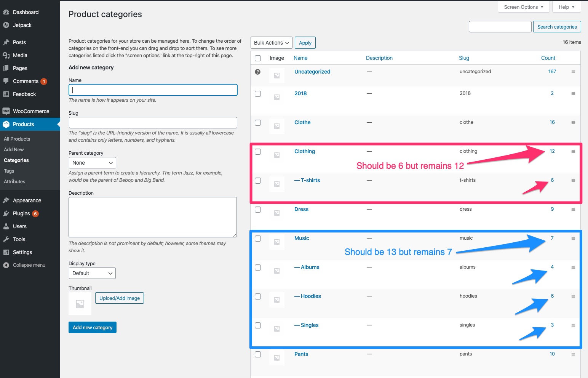Sort table by Name column
The height and width of the screenshot is (378, 588).
tap(300, 58)
